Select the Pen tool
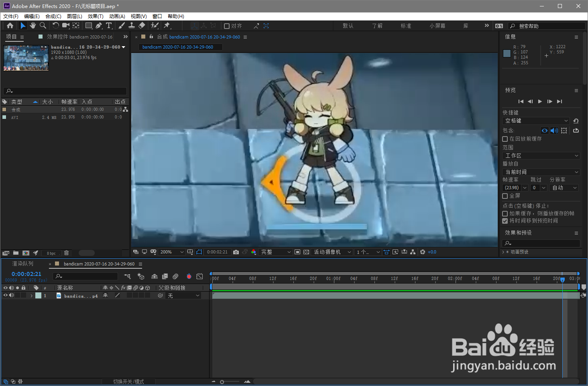This screenshot has height=386, width=588. (99, 26)
